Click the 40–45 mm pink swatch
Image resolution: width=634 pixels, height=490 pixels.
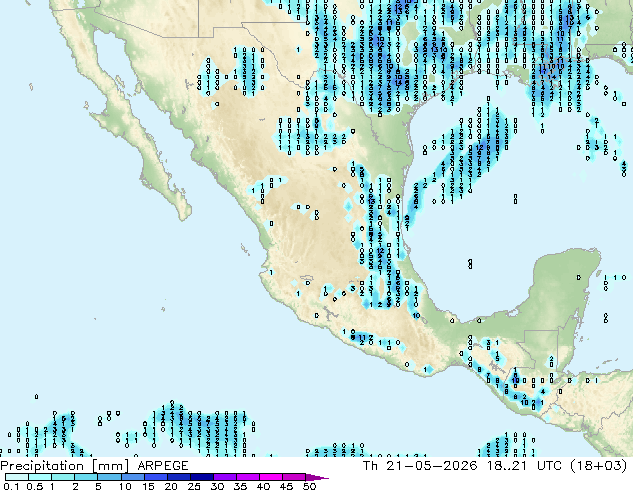(x=271, y=477)
